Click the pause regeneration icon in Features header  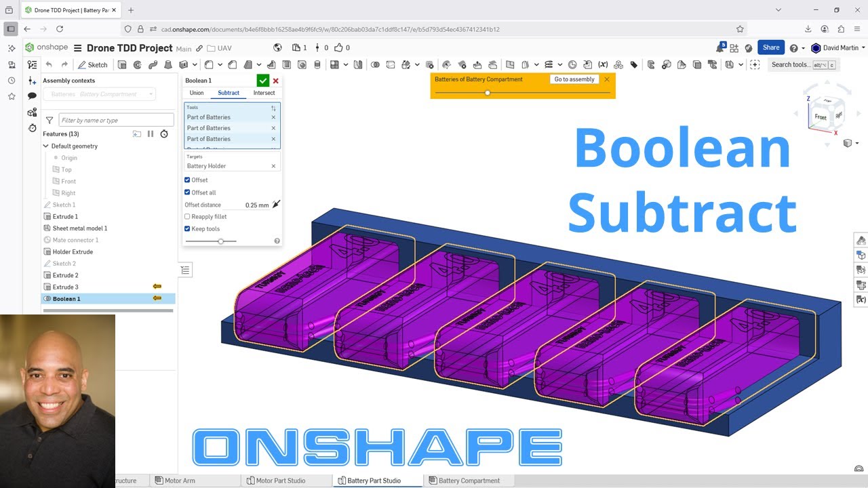(x=151, y=134)
